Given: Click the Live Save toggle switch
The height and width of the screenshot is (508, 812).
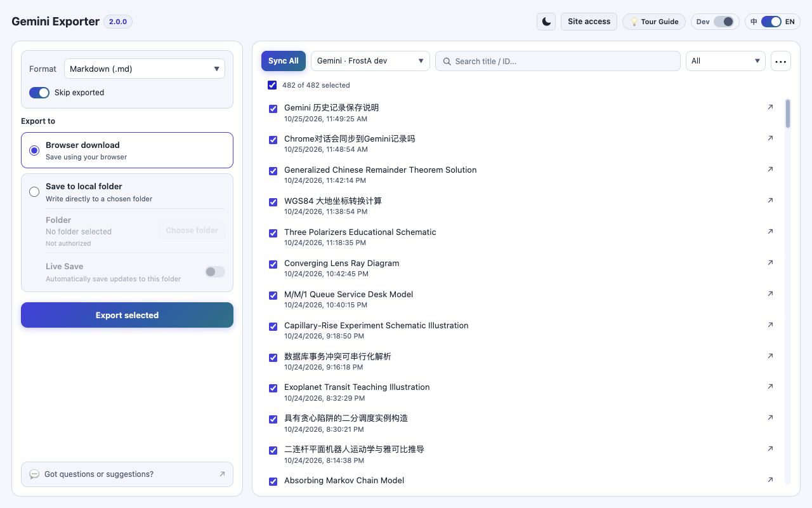Looking at the screenshot, I should point(215,272).
